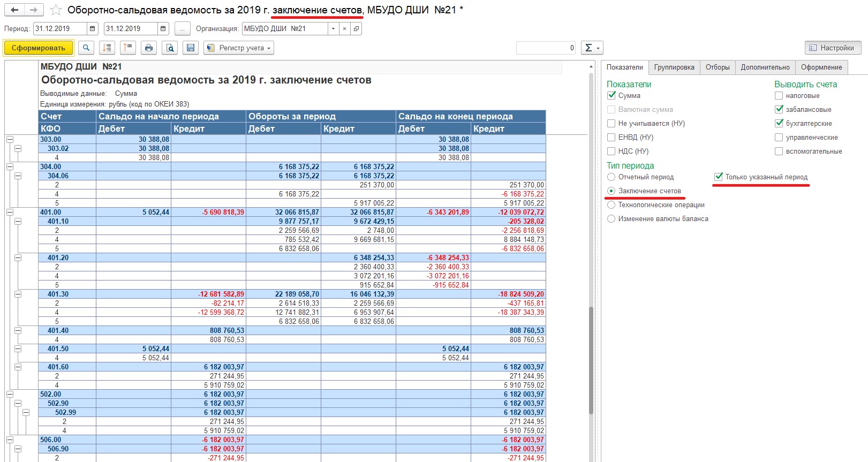This screenshot has height=462, width=868.
Task: Select the 22 189 058,70 cell
Action: click(283, 294)
